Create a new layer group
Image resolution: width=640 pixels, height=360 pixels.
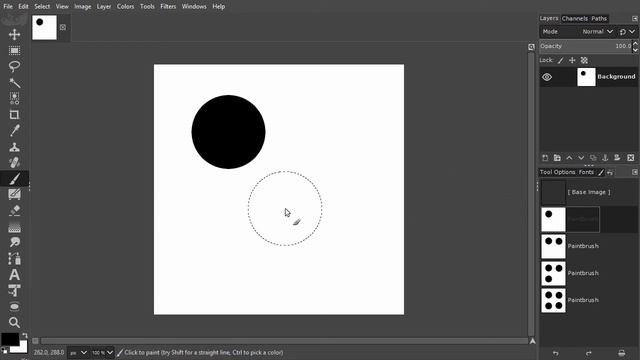click(x=557, y=158)
